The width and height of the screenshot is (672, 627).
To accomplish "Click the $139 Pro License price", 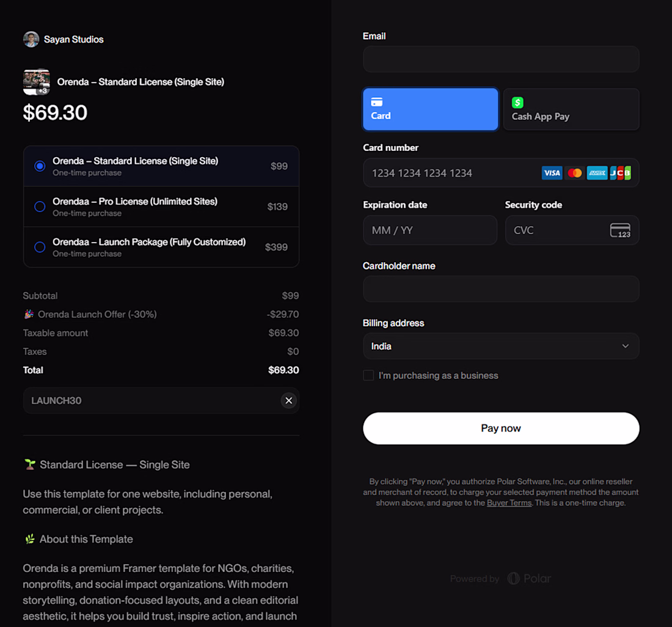I will click(x=278, y=207).
